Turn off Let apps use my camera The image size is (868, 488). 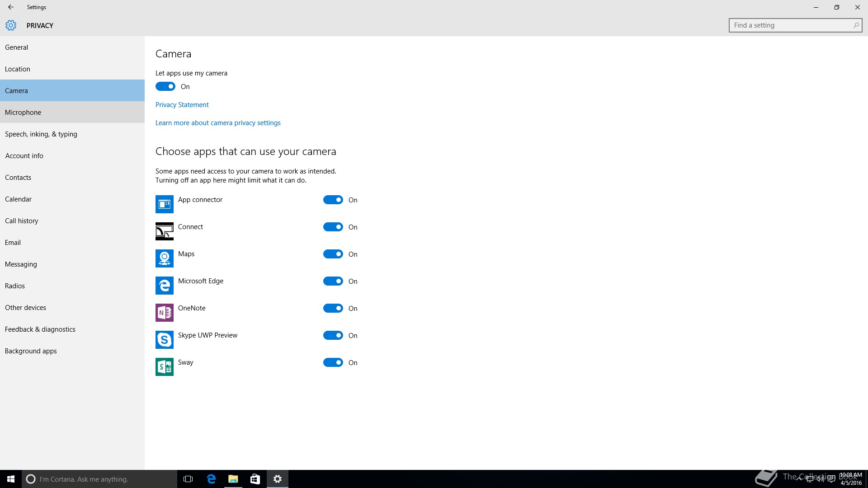(165, 86)
